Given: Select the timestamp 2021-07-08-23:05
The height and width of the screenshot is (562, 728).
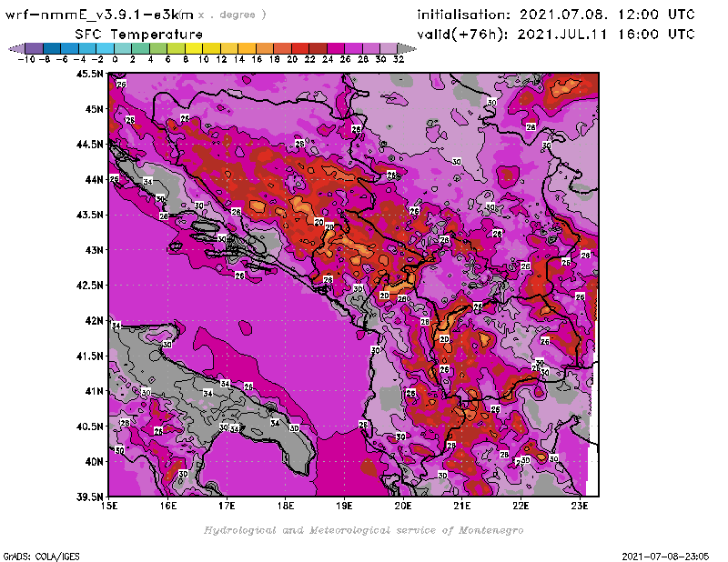Looking at the screenshot, I should 665,557.
